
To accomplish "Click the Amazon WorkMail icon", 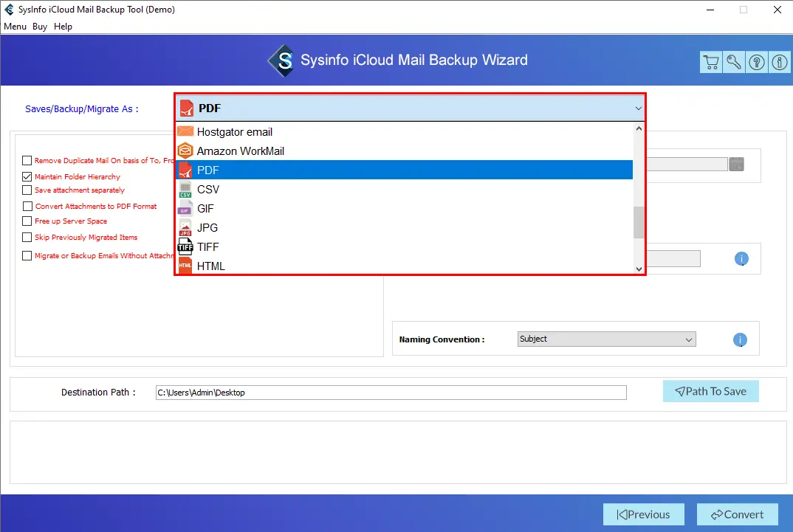I will tap(185, 151).
